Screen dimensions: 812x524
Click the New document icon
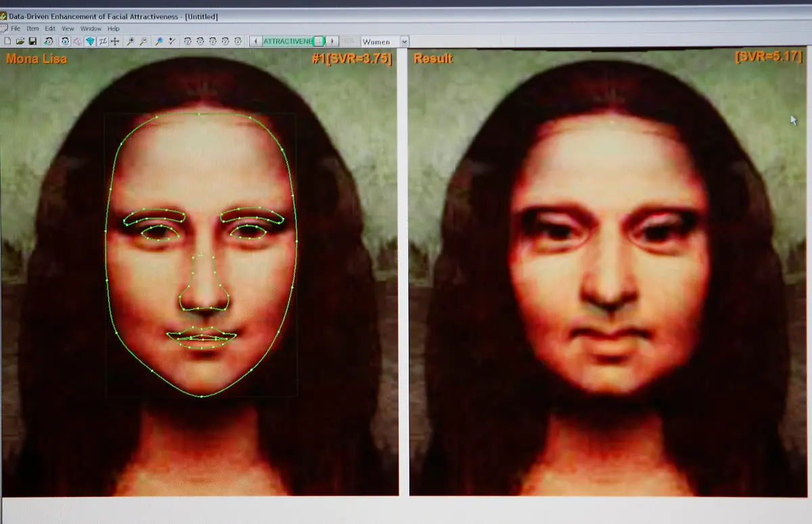tap(7, 41)
